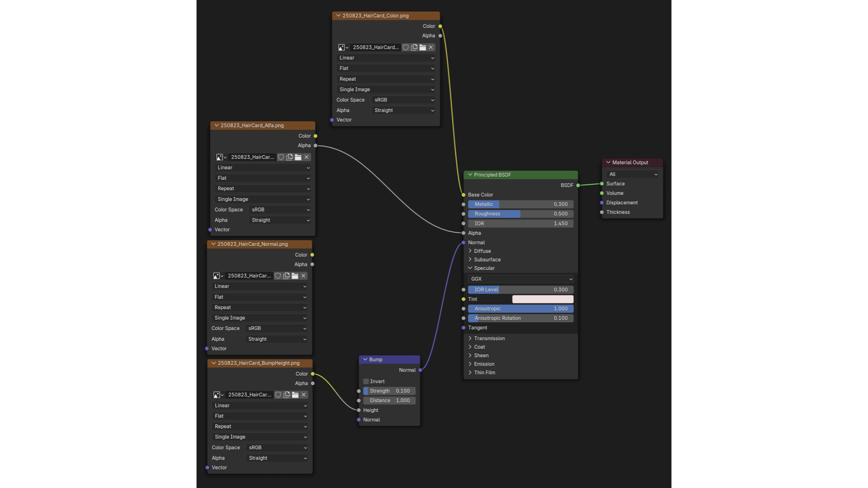Click the Anisotropic Rotation slider
The width and height of the screenshot is (868, 488).
[521, 318]
